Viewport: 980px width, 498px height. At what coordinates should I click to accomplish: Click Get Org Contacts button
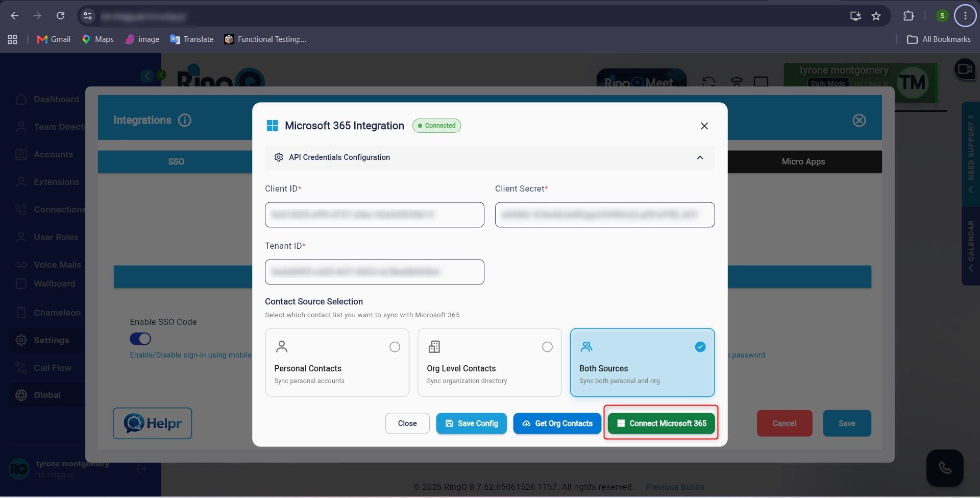pyautogui.click(x=557, y=423)
